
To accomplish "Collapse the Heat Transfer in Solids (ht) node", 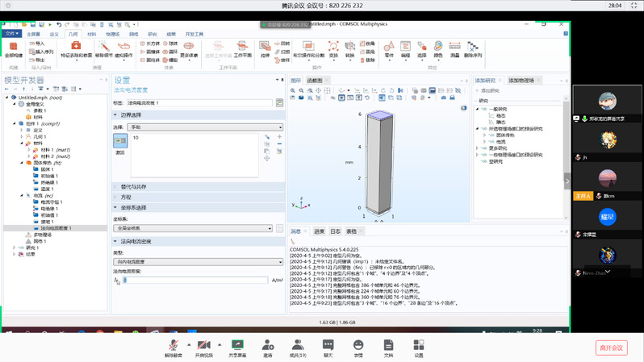I will click(22, 163).
